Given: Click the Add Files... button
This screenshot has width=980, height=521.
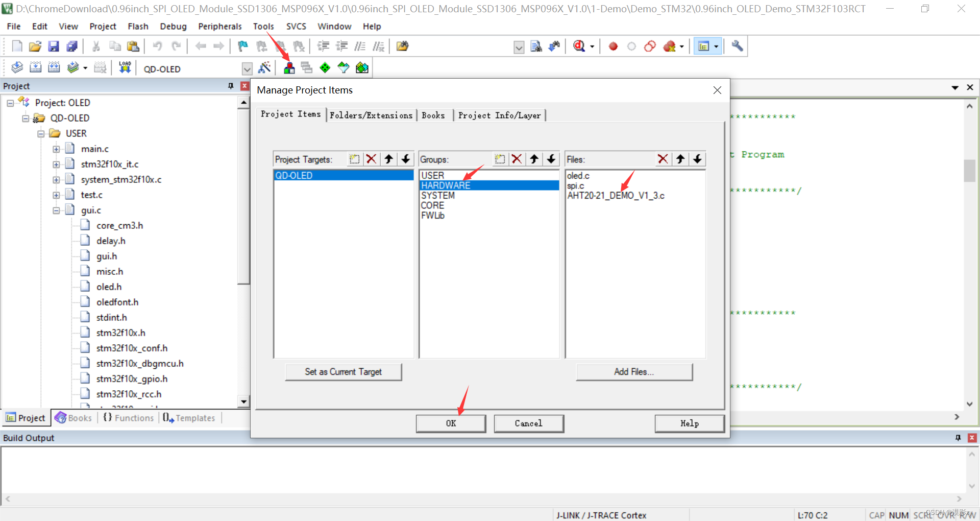Looking at the screenshot, I should click(x=634, y=372).
